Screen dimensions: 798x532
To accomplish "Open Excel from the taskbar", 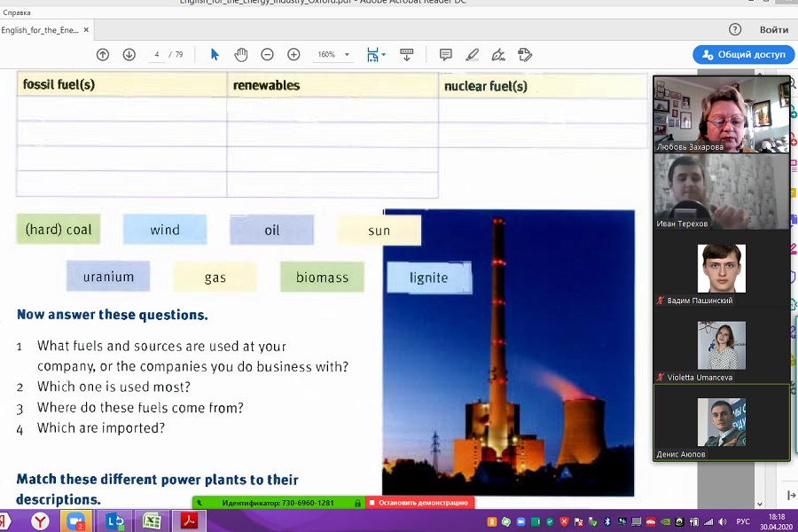I will (x=152, y=521).
